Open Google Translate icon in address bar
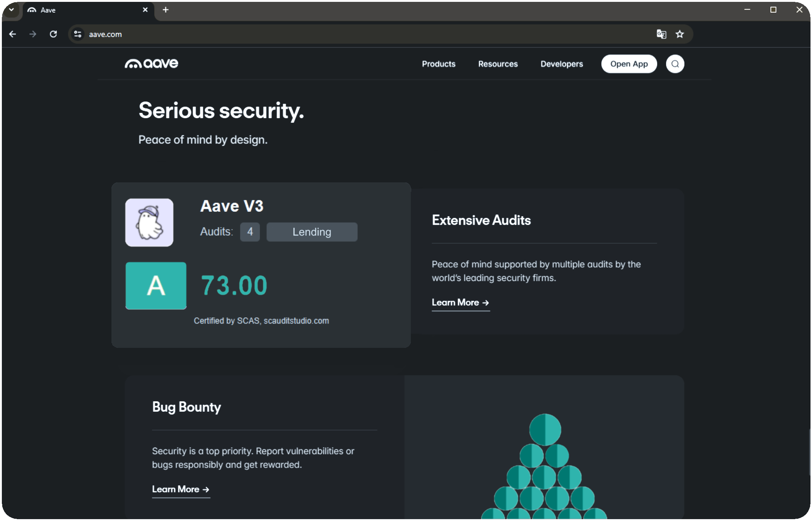The height and width of the screenshot is (521, 812). 662,34
